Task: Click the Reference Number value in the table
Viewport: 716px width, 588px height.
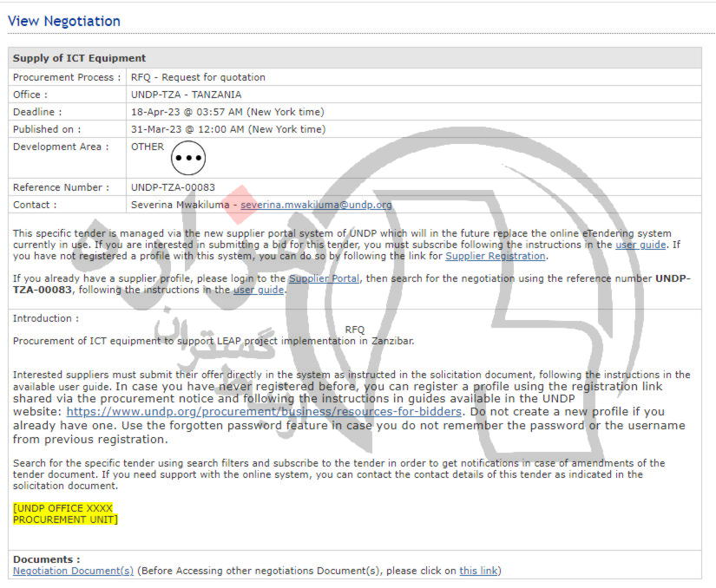Action: 173,187
